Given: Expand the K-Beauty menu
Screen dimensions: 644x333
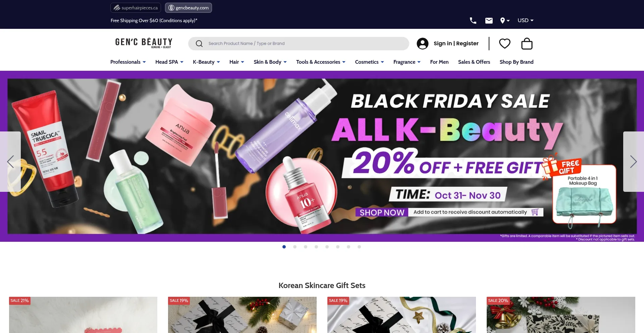Looking at the screenshot, I should (x=206, y=62).
